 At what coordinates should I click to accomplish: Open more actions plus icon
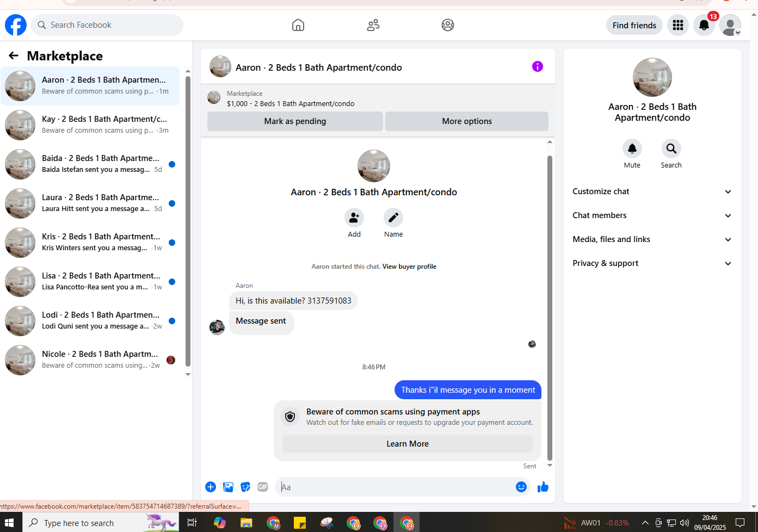pyautogui.click(x=211, y=487)
